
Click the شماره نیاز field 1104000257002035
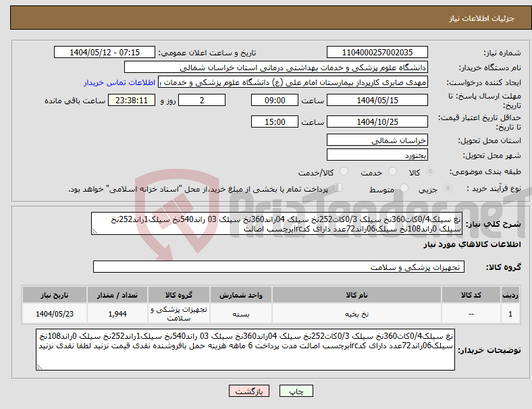(377, 52)
